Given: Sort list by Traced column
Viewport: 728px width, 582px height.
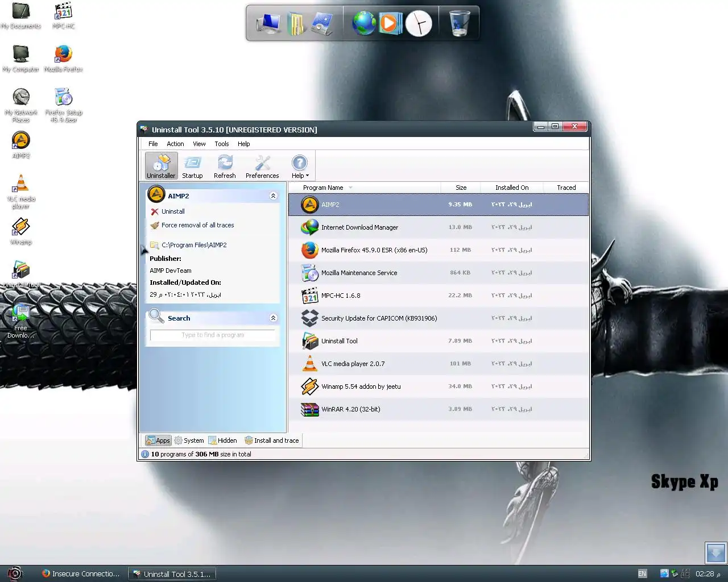Looking at the screenshot, I should point(566,188).
